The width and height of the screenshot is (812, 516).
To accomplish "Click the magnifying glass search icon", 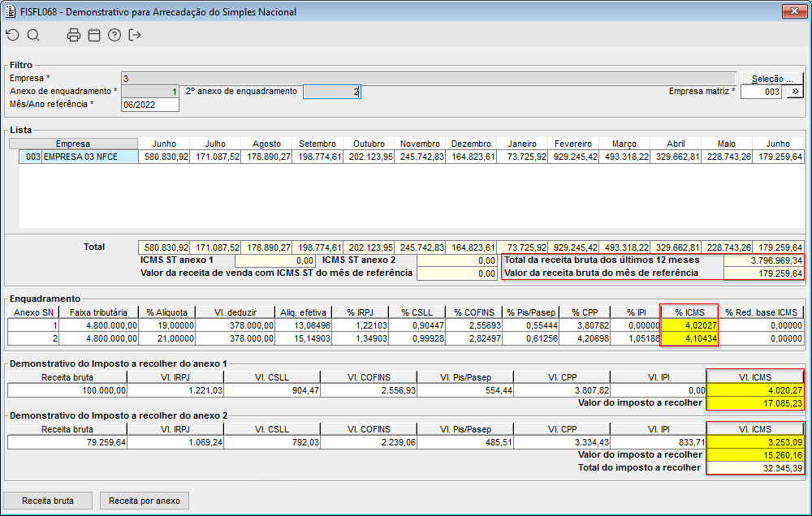I will [x=33, y=35].
